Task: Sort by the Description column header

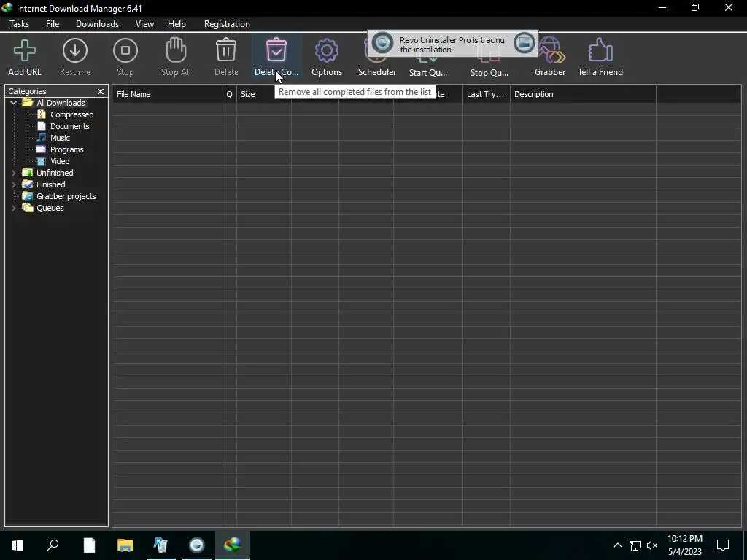Action: [583, 94]
